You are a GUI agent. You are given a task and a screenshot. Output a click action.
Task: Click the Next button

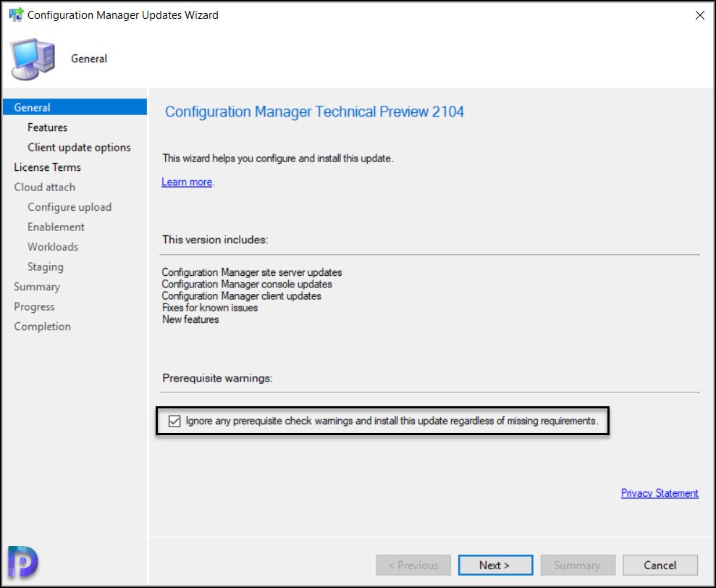point(495,565)
